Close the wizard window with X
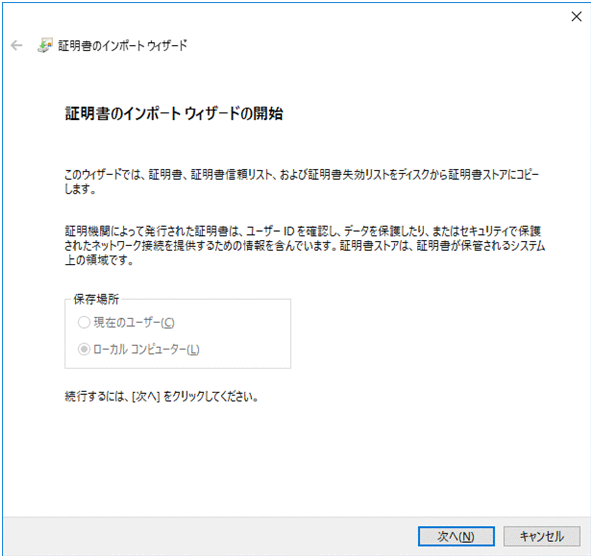The width and height of the screenshot is (595, 560). 576,16
